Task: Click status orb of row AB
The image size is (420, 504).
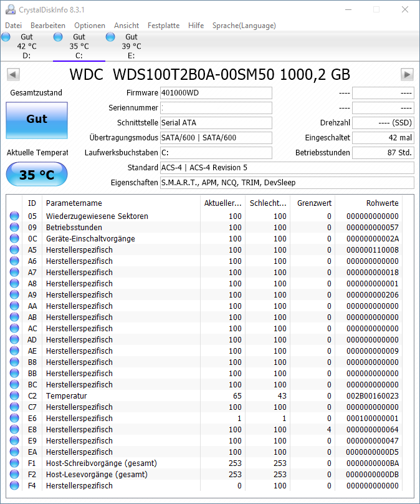Action: [14, 317]
